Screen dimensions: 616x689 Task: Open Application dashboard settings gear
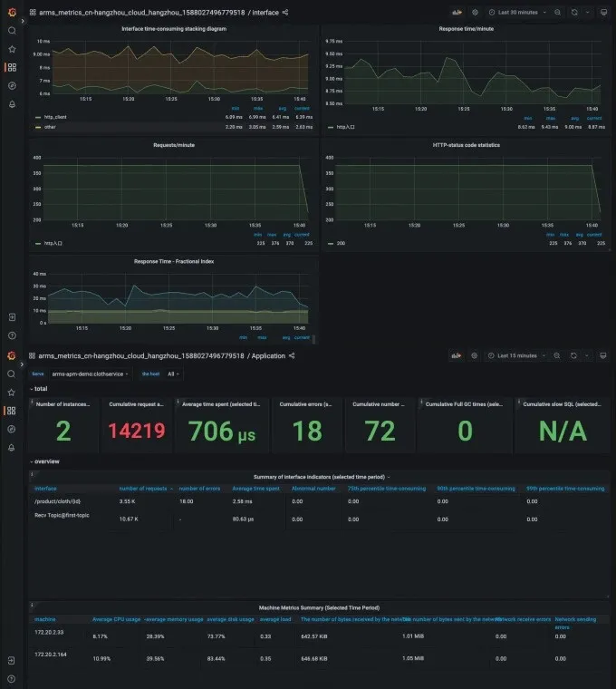coord(474,355)
